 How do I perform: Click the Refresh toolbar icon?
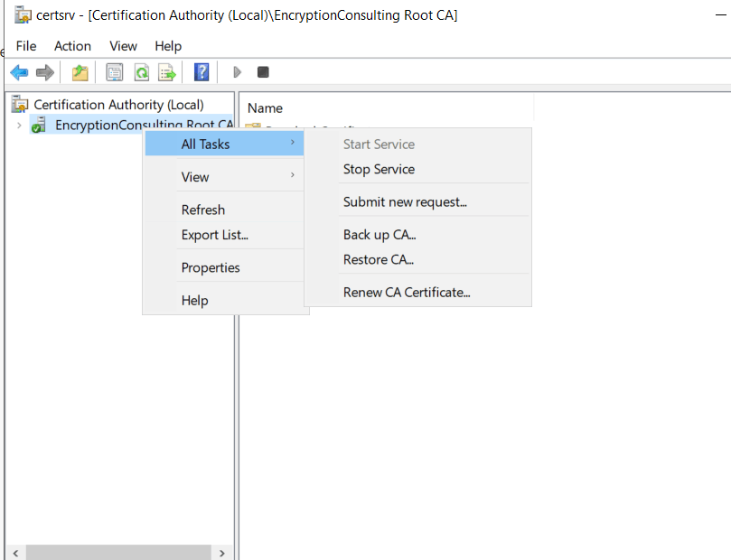point(142,72)
